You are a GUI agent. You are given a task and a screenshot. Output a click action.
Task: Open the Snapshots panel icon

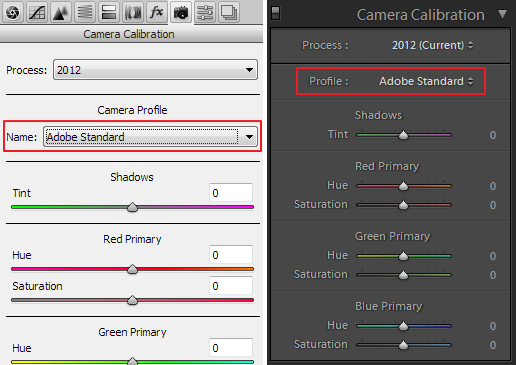[229, 13]
